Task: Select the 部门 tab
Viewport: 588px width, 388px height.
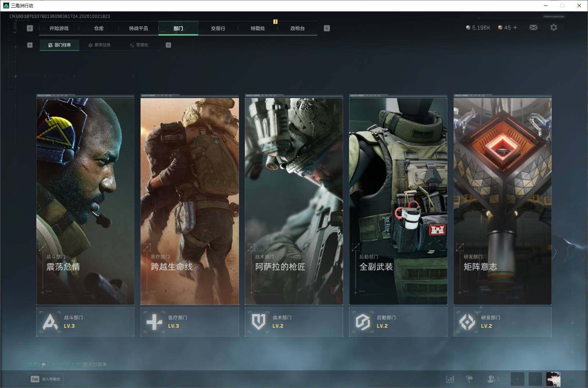Action: [x=178, y=28]
